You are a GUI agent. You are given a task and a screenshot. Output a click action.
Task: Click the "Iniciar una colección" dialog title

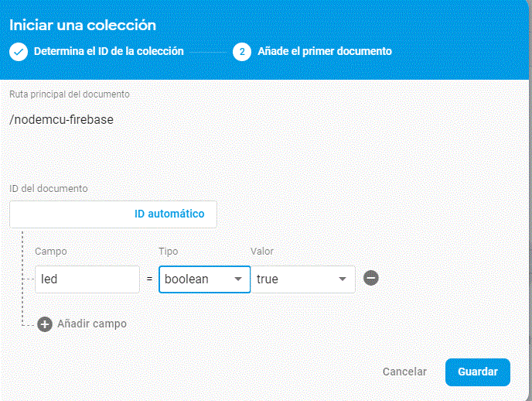[x=83, y=26]
